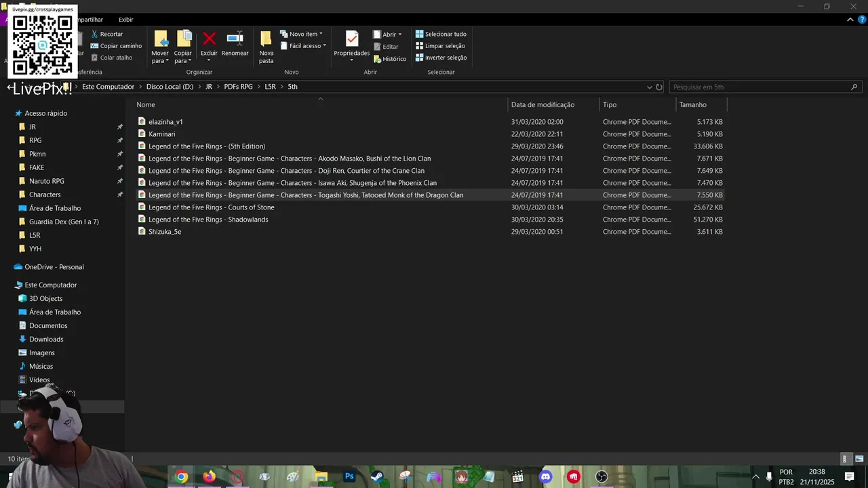The image size is (868, 488).
Task: Open Discord from the taskbar
Action: click(545, 477)
